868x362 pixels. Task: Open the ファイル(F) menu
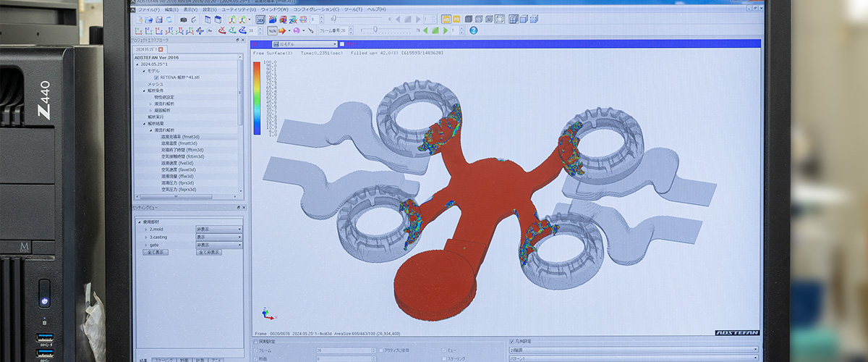(x=149, y=9)
